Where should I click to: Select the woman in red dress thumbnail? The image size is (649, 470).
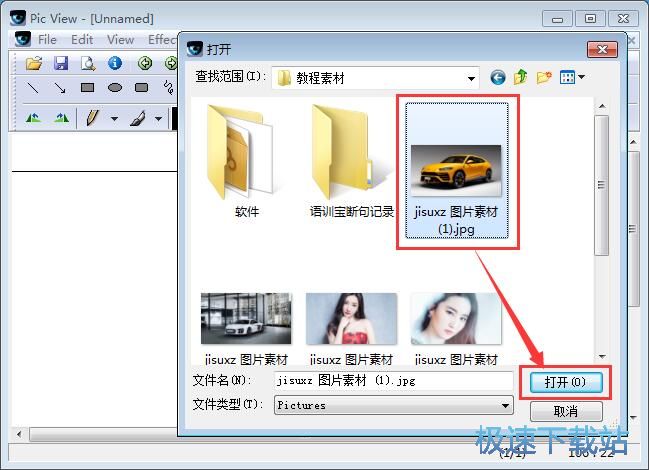pos(351,319)
